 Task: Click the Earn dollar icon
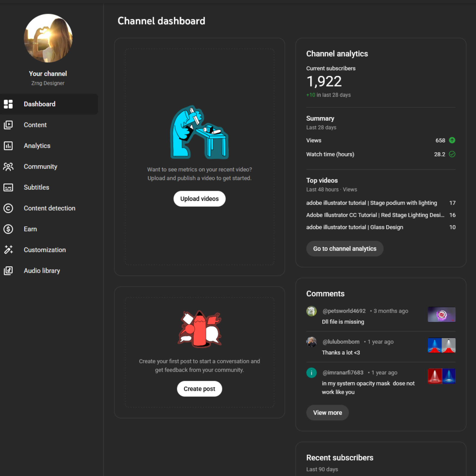tap(8, 229)
